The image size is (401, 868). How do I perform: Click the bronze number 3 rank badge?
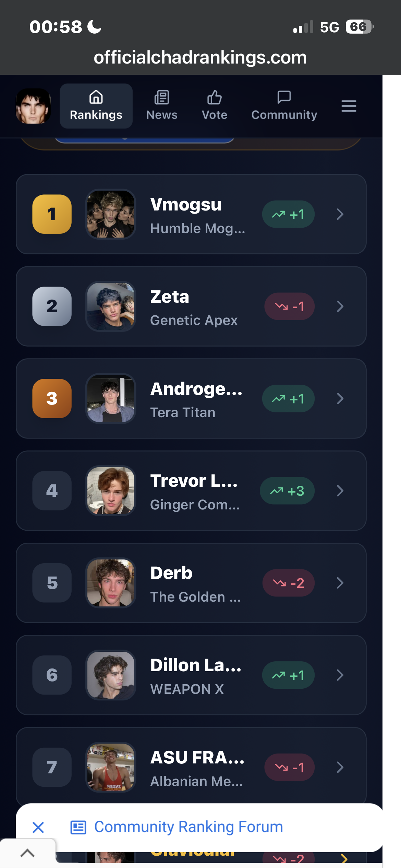(x=52, y=398)
